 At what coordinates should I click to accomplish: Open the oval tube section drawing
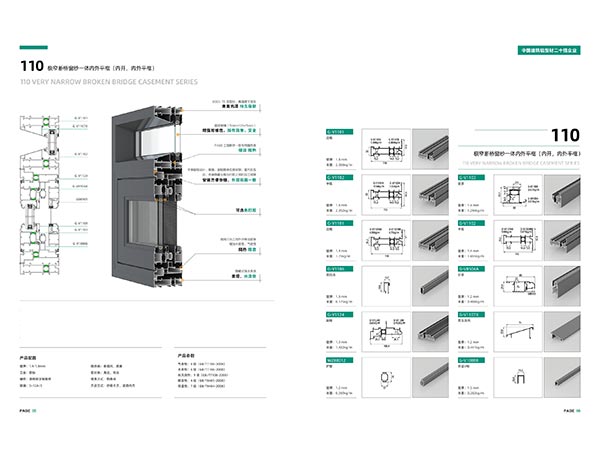(386, 378)
